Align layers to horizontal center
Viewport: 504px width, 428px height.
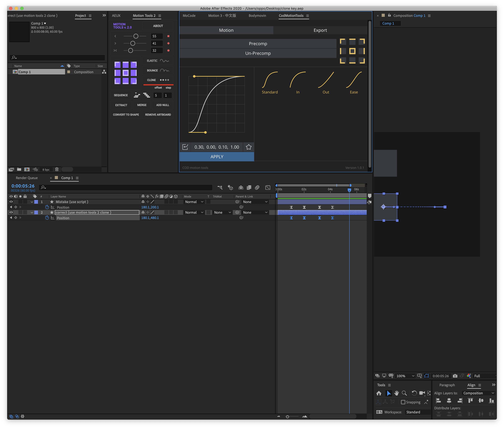tap(449, 401)
